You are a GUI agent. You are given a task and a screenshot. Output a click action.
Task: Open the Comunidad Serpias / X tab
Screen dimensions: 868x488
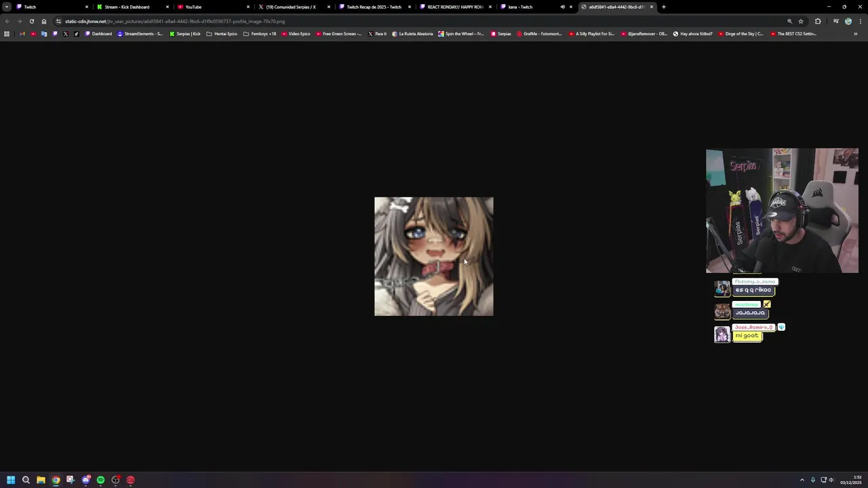293,7
